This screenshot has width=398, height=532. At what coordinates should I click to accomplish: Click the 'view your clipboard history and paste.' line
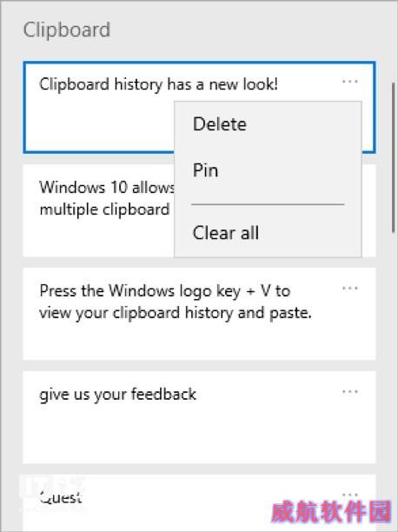pyautogui.click(x=176, y=313)
